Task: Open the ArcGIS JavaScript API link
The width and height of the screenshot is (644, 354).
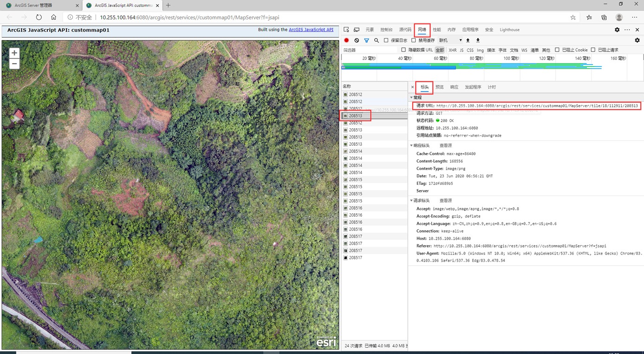Action: (311, 30)
